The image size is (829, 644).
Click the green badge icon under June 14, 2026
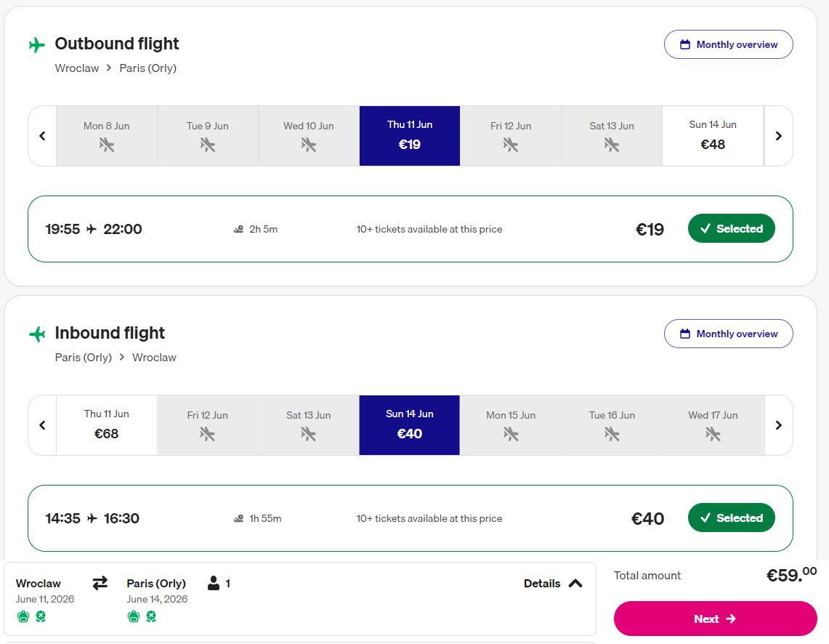pyautogui.click(x=151, y=616)
